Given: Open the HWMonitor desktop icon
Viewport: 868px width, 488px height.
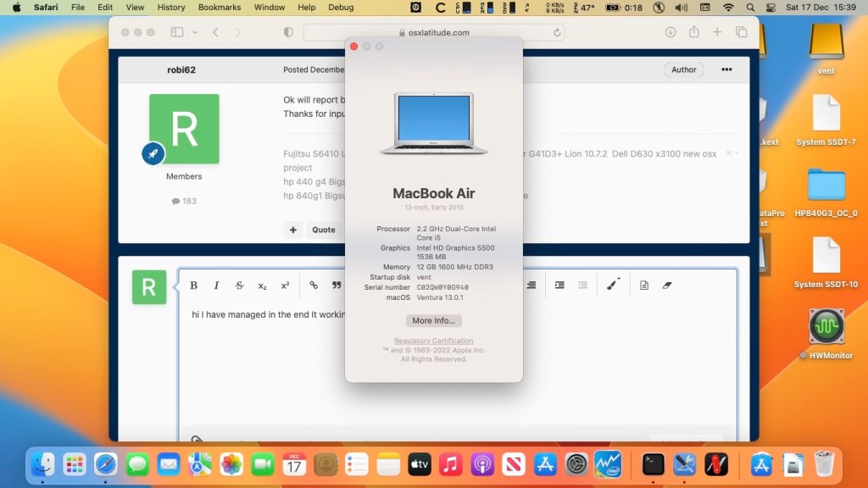Looking at the screenshot, I should [826, 326].
